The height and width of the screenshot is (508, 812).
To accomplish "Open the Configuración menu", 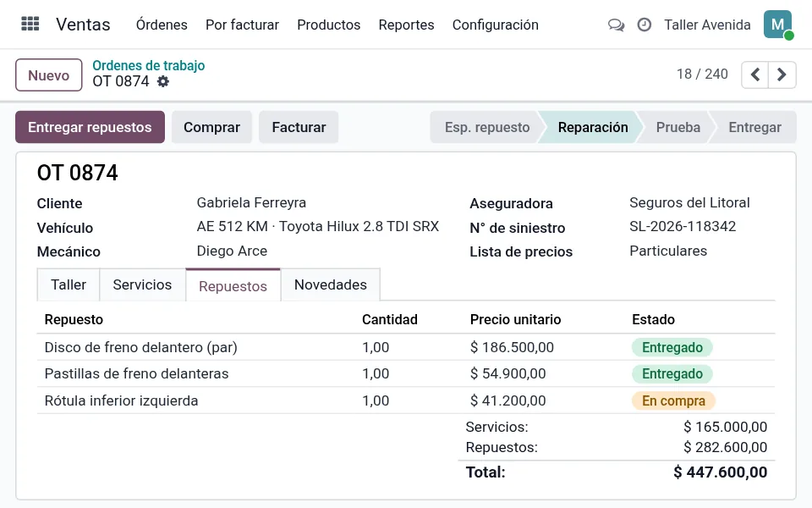I will click(495, 25).
